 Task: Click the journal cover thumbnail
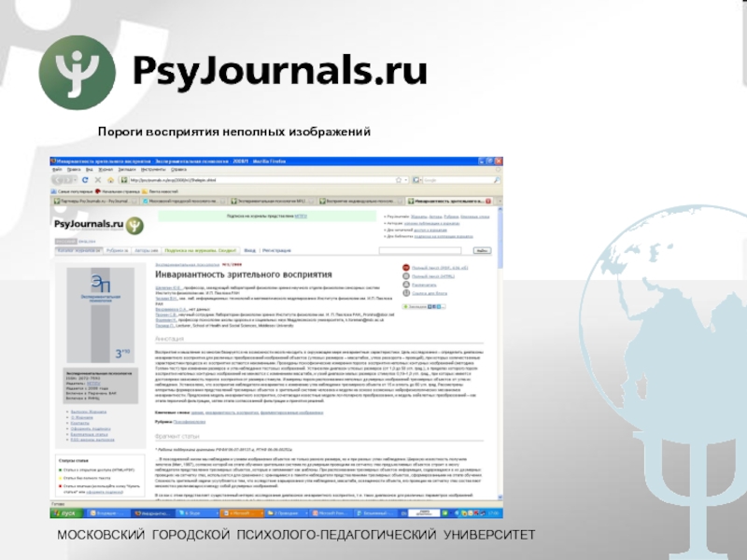100,315
